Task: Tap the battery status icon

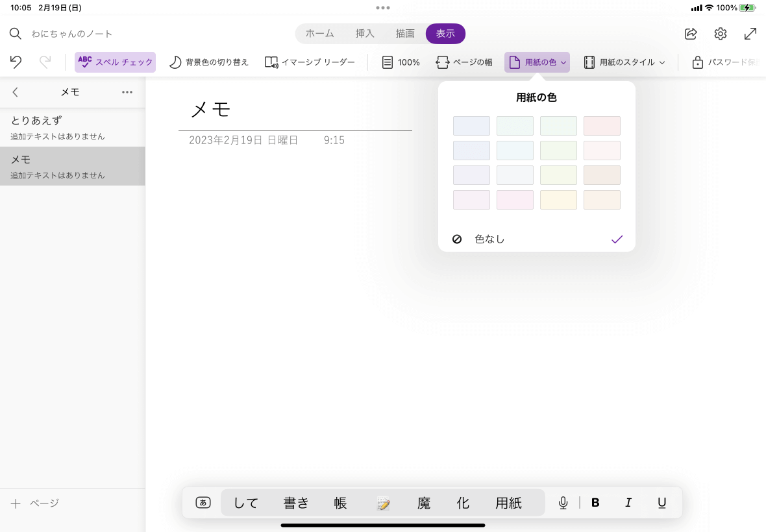Action: pos(747,8)
